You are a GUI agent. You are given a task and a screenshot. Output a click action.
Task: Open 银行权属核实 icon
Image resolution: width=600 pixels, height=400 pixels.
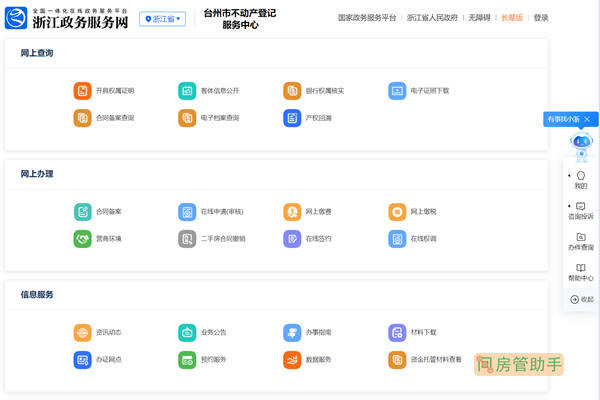292,91
